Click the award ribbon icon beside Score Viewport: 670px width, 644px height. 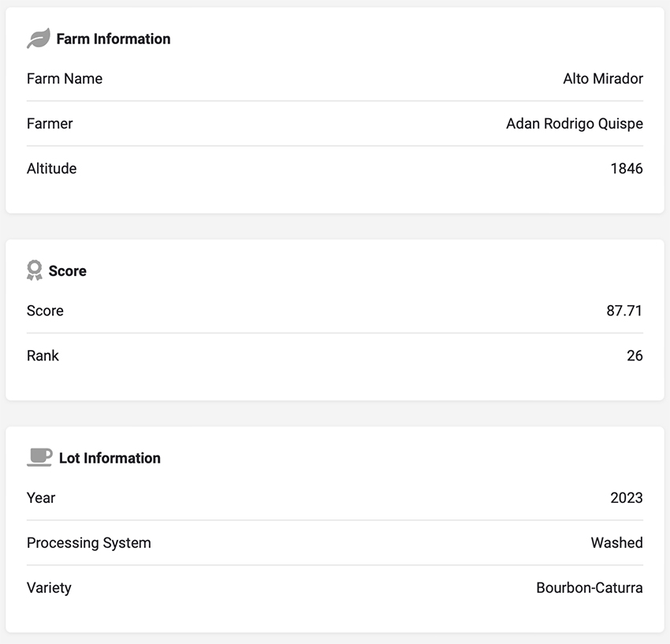(35, 270)
